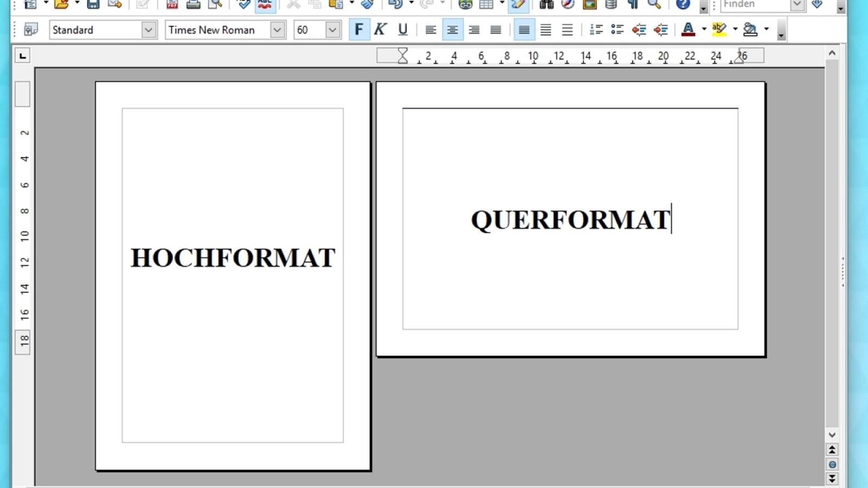Image resolution: width=868 pixels, height=488 pixels.
Task: Activate the numbered list
Action: coord(595,29)
